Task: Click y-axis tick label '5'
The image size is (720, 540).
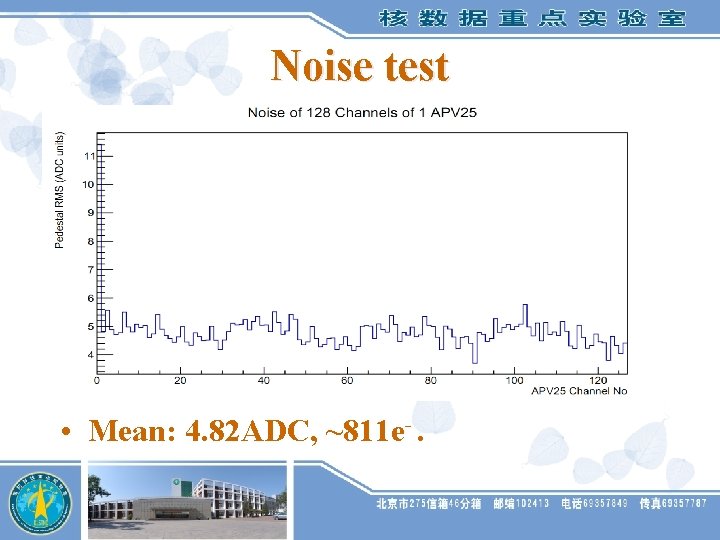Action: [x=91, y=326]
